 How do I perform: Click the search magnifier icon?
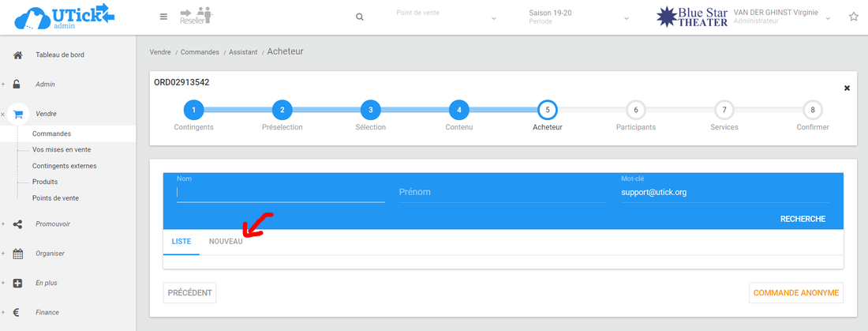[360, 17]
